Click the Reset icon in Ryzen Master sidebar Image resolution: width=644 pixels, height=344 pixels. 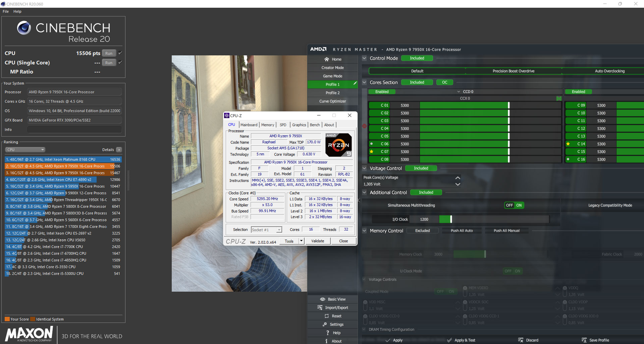point(327,316)
